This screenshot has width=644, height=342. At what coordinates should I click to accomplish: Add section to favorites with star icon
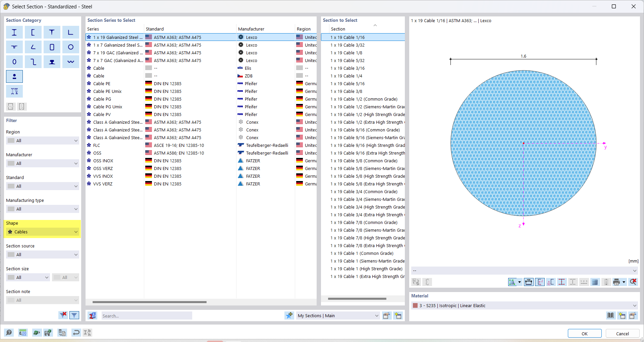[x=289, y=316]
